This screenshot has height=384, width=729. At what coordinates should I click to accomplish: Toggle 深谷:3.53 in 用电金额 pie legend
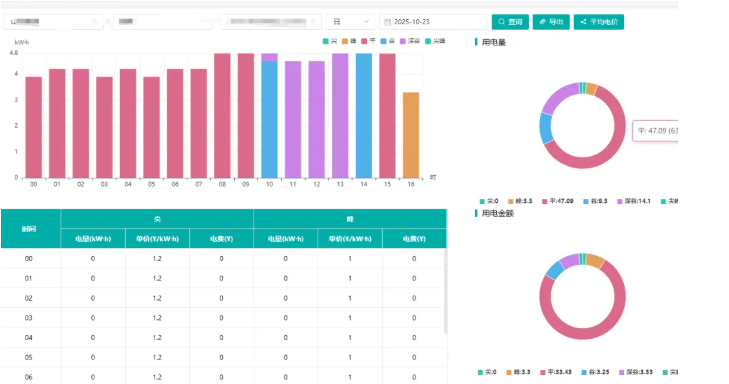(636, 372)
